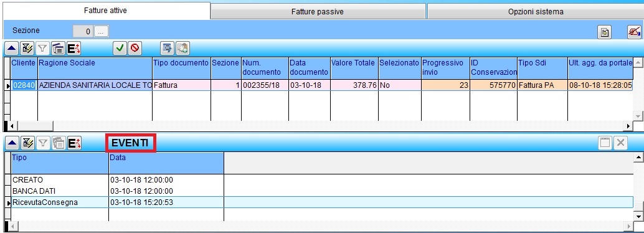Click conservation ID 575770
This screenshot has width=644, height=233.
494,85
